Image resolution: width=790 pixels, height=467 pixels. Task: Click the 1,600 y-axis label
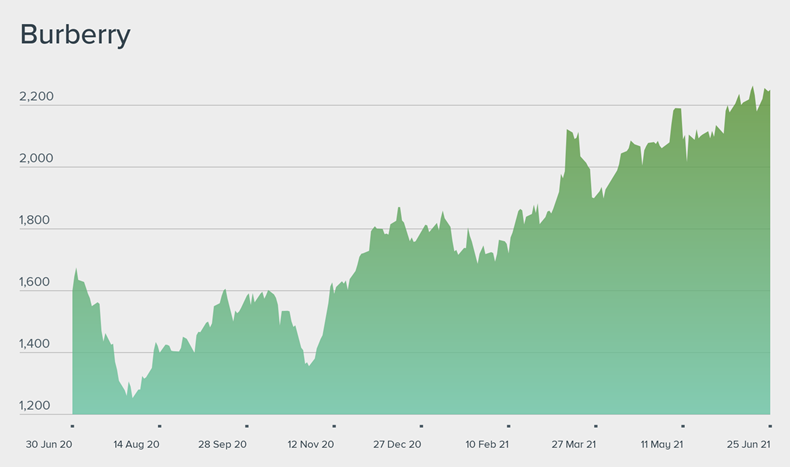(36, 283)
